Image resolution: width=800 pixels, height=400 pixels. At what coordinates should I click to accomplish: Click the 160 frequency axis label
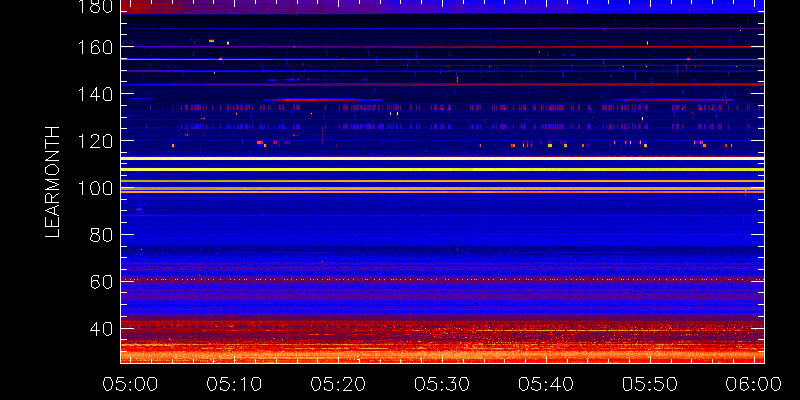95,47
